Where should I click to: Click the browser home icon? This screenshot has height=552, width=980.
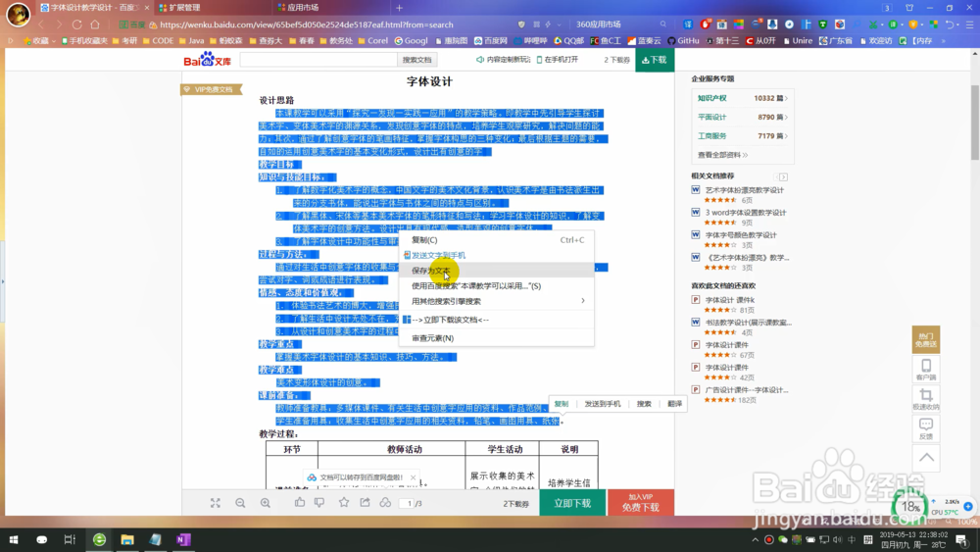[95, 25]
